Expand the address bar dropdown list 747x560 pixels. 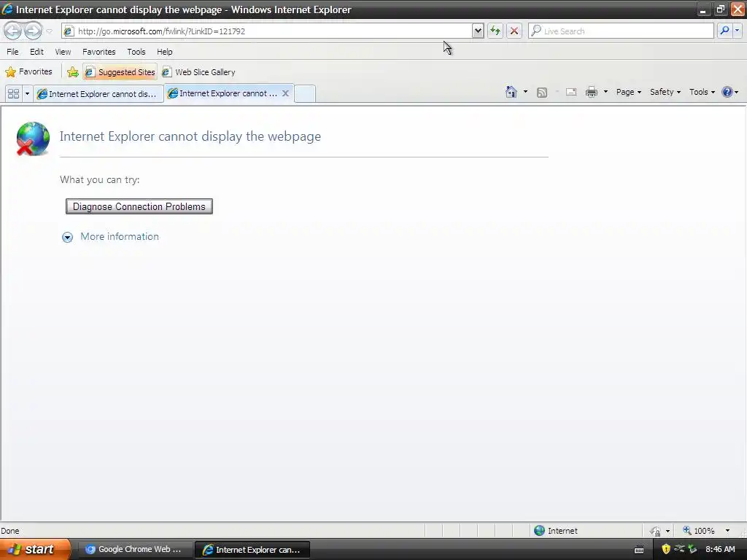point(477,31)
